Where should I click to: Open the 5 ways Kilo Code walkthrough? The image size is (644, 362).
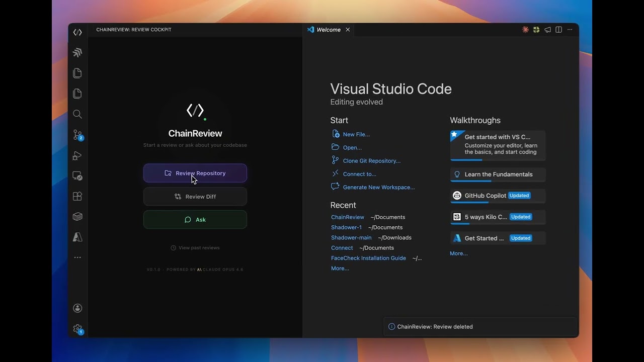498,217
